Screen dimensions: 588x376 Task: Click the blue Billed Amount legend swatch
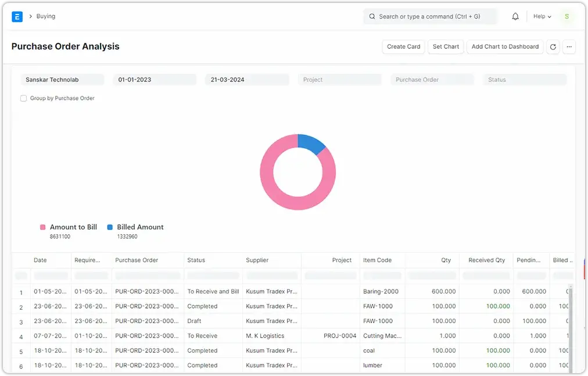(109, 227)
